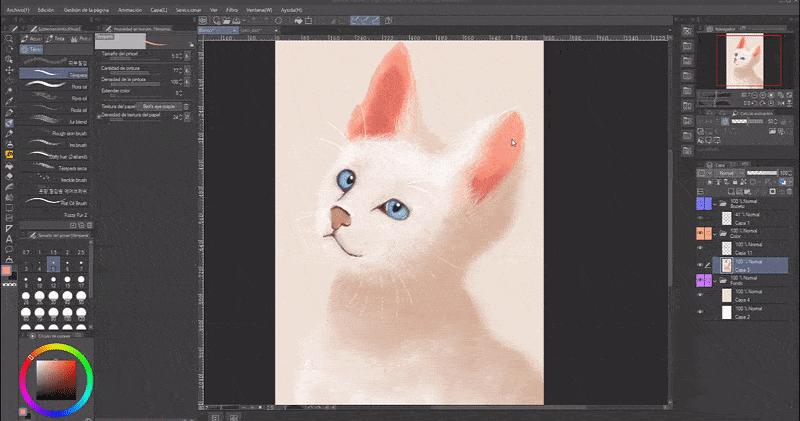Toggle visibility of Capa 4 layer
Screen dimensions: 800x421
tap(700, 295)
